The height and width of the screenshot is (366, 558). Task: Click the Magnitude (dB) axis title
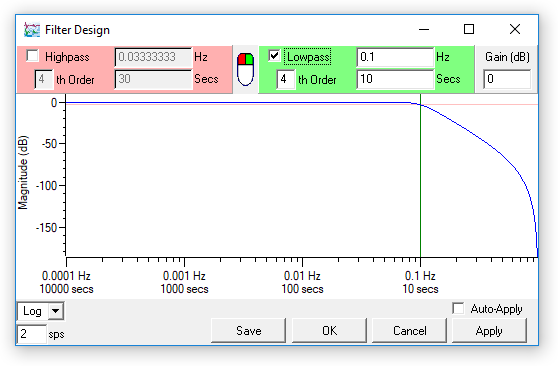pos(22,172)
